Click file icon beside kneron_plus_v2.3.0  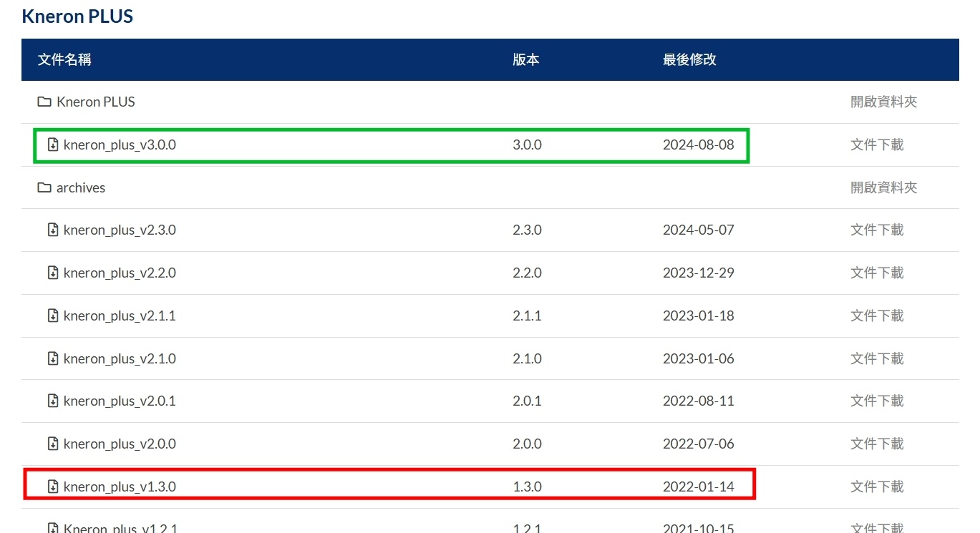(x=52, y=230)
